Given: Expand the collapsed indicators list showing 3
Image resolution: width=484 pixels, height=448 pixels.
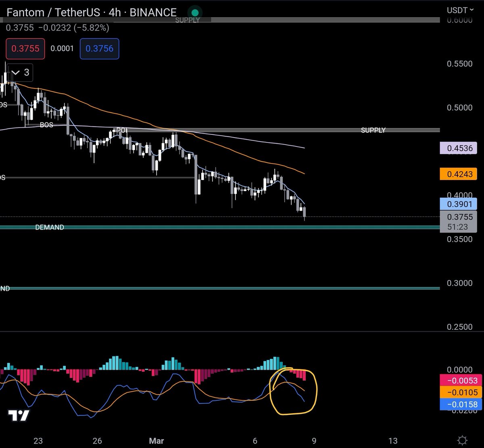Looking at the screenshot, I should click(x=20, y=73).
